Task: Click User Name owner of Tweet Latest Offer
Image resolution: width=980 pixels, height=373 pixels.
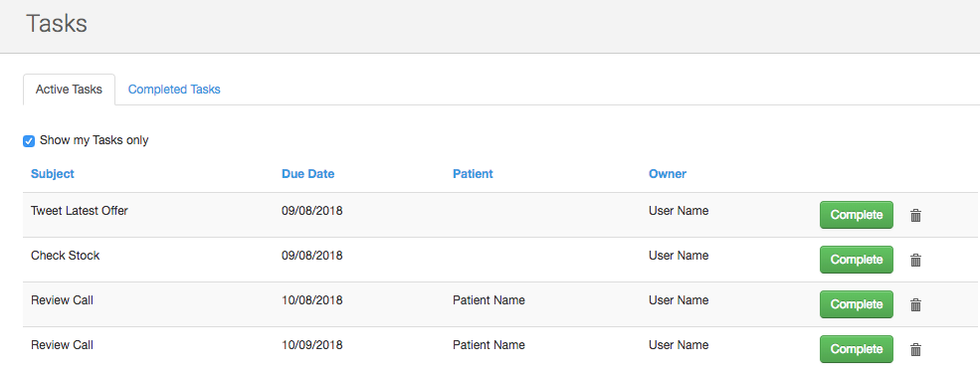Action: [679, 211]
